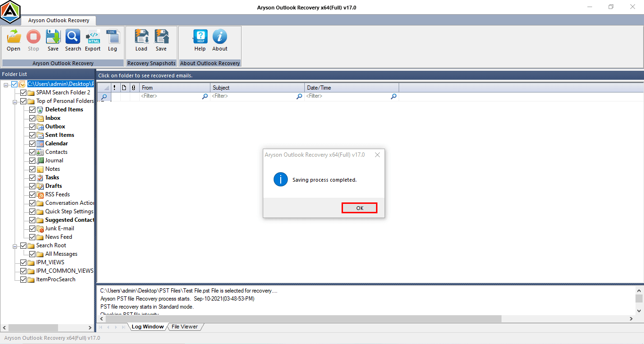This screenshot has width=644, height=344.
Task: Open the About icon
Action: [220, 40]
